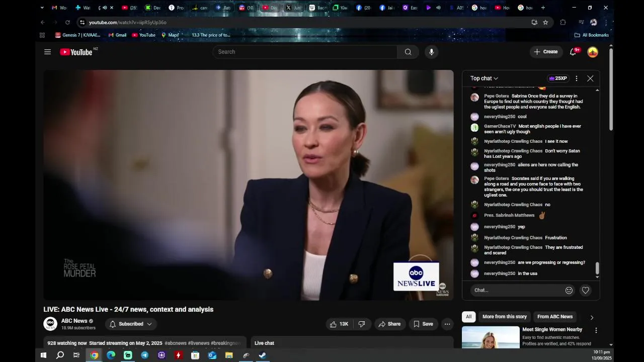This screenshot has width=644, height=362.
Task: Open Task View on the taskbar
Action: point(76,355)
